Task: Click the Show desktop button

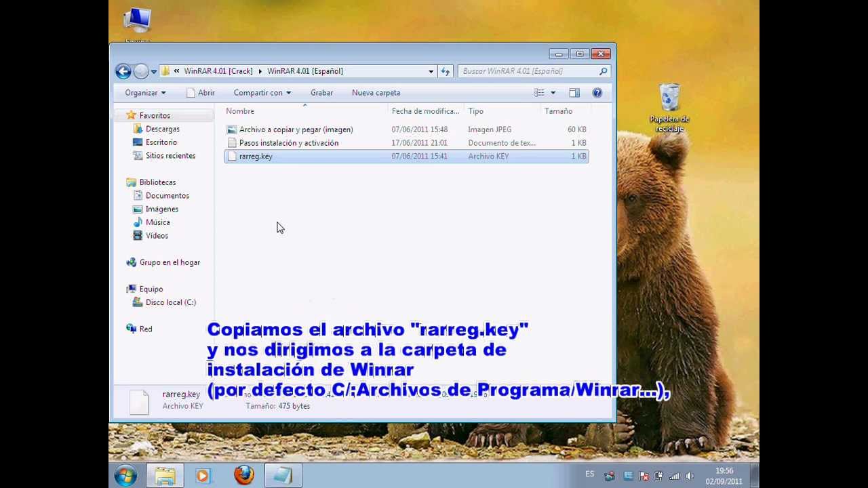Action: [x=755, y=476]
